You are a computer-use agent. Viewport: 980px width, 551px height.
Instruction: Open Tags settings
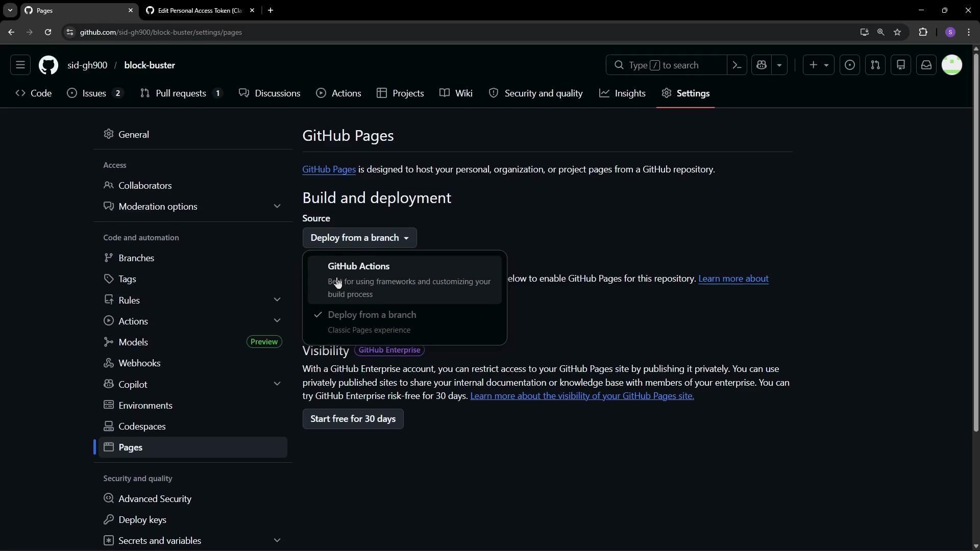click(x=193, y=279)
